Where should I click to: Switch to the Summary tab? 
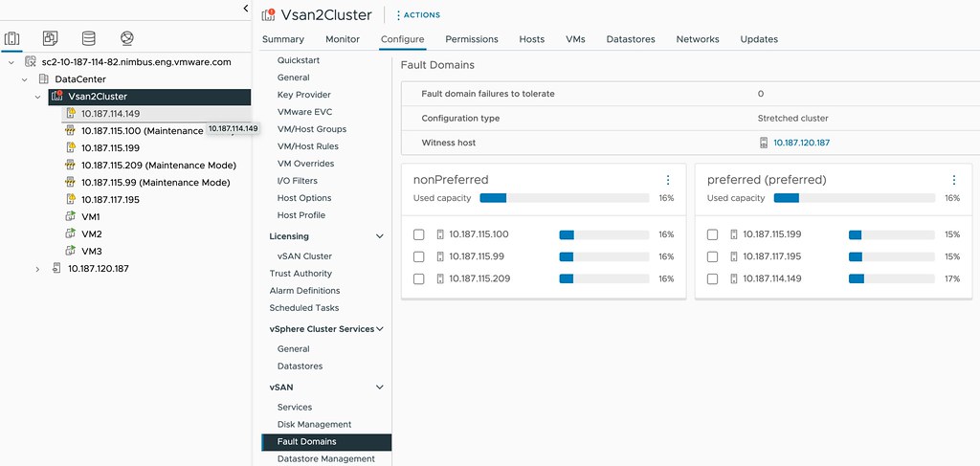283,38
